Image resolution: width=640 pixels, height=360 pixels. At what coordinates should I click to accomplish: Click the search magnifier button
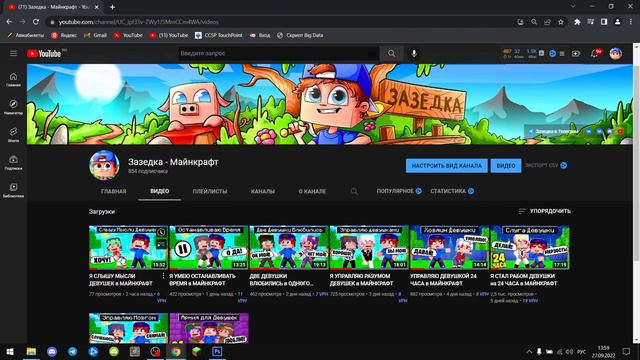(391, 53)
